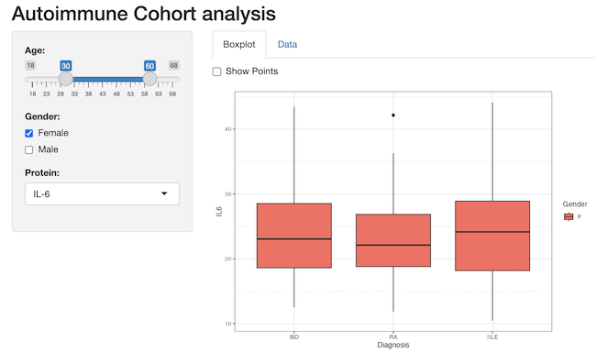Click the Autoimmune Cohort analysis heading
The image size is (596, 364).
tap(144, 14)
